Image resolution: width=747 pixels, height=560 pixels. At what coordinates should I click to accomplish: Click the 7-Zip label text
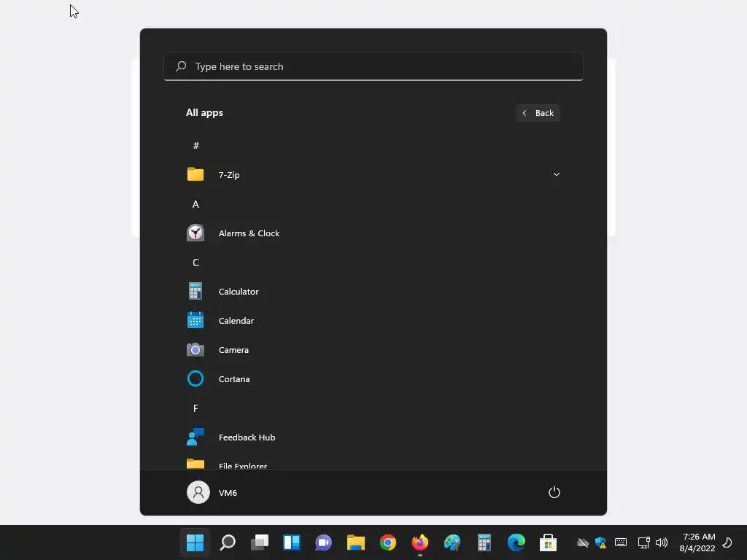click(228, 175)
